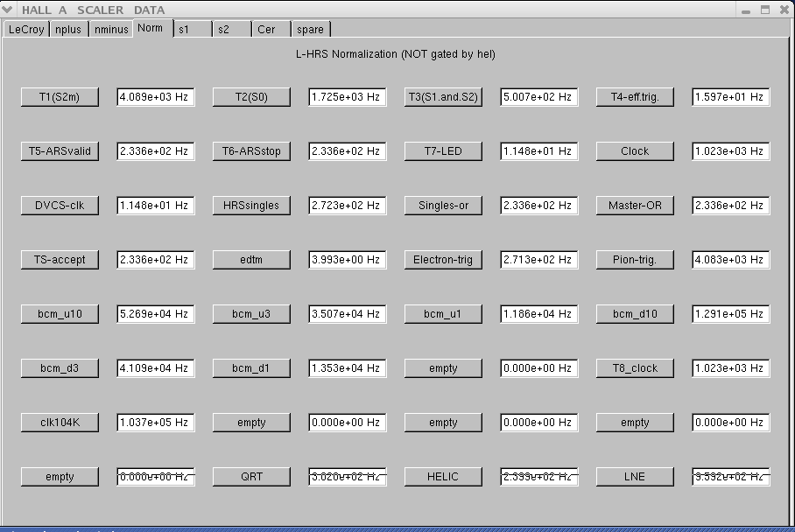Click the Pion-trig. button
795x532 pixels.
pyautogui.click(x=635, y=259)
